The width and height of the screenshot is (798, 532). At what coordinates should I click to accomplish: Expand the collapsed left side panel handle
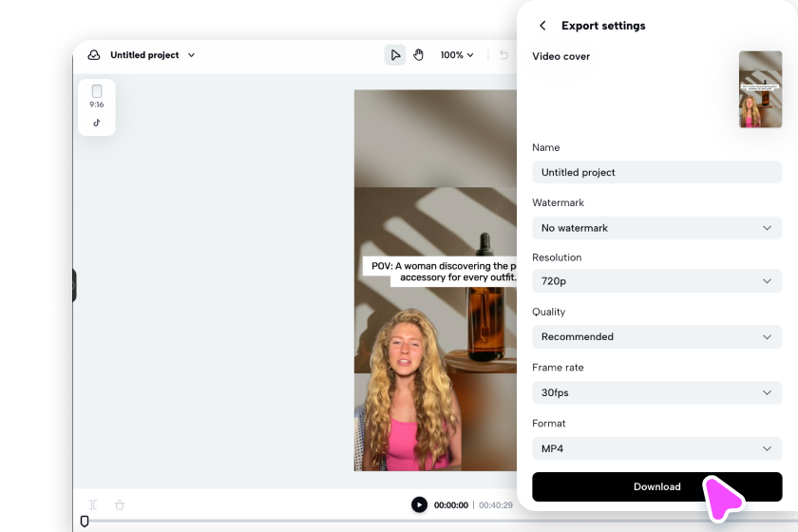click(74, 285)
